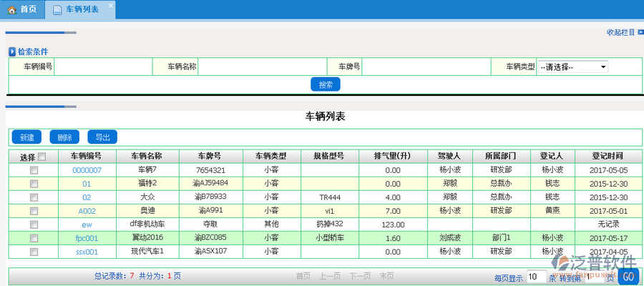Select the checkbox for row A002
The width and height of the screenshot is (644, 286).
[33, 211]
